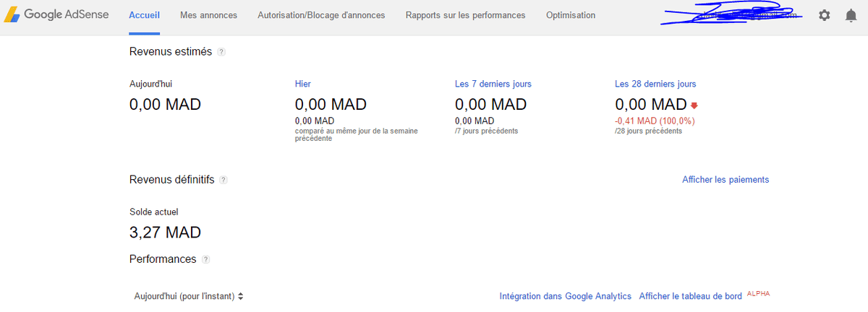Click the 3,27 MAD balance value

pos(165,233)
